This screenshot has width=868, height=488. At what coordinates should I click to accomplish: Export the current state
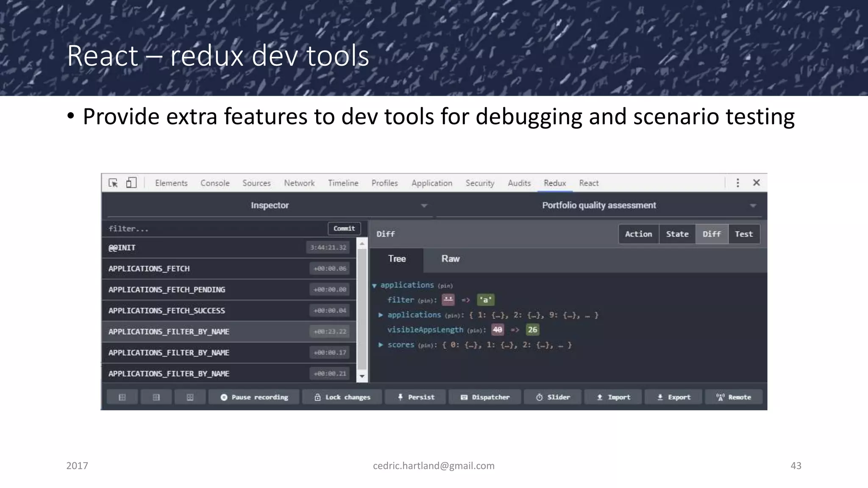673,397
